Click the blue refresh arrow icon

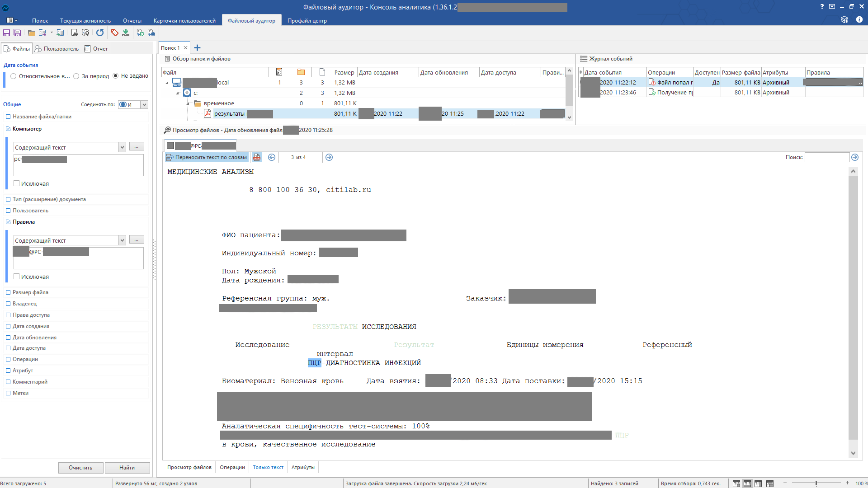100,33
